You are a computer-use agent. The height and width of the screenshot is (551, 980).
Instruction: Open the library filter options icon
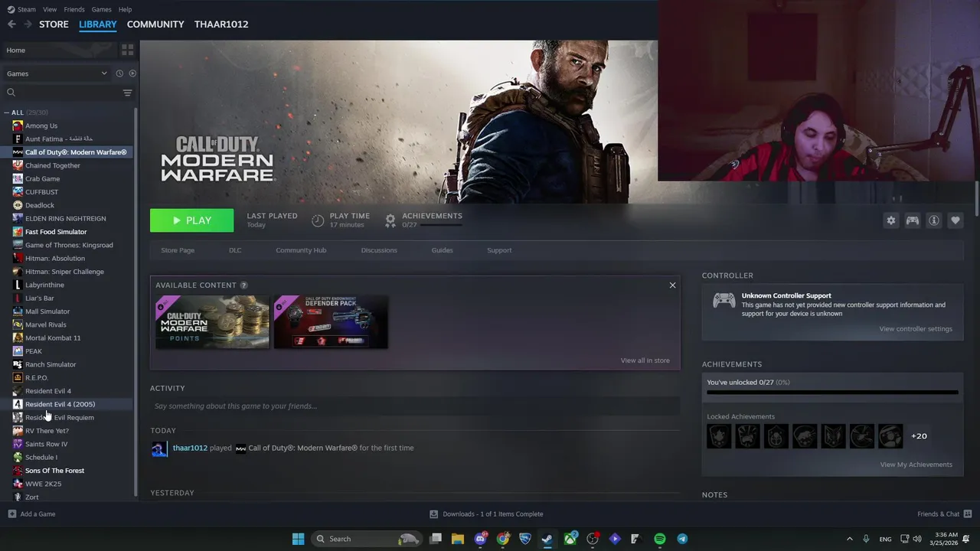coord(127,93)
